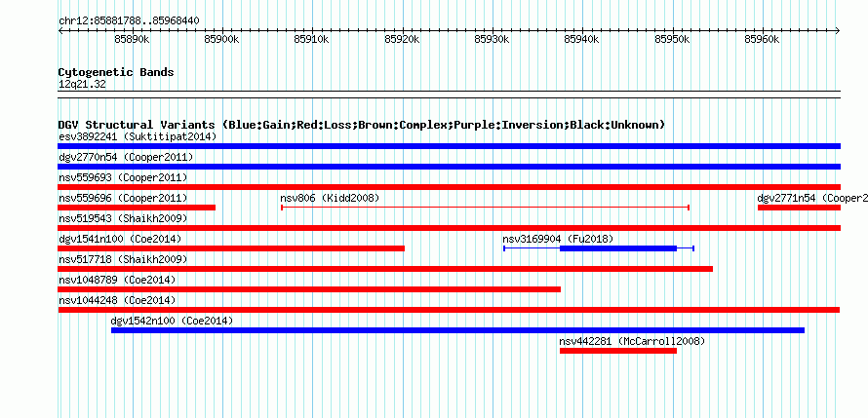Select the nsv442281 red bar

(617, 351)
